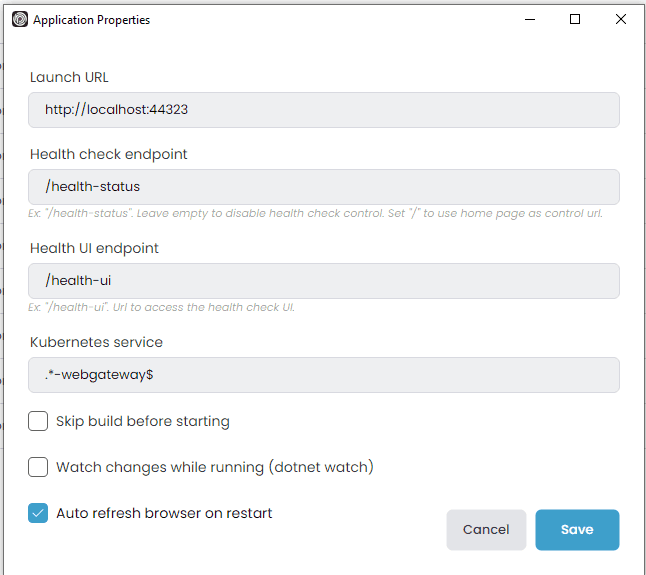Maximize the Application Properties window

pos(575,19)
